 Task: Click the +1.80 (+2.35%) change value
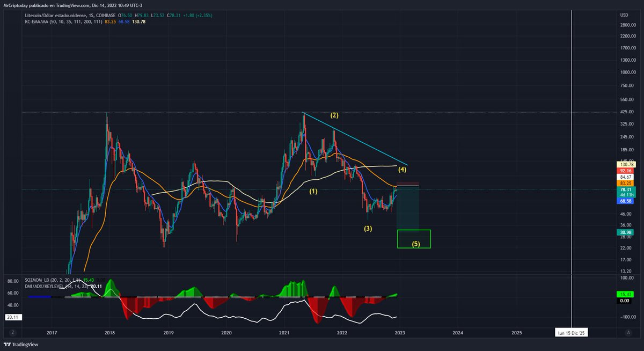tap(197, 16)
